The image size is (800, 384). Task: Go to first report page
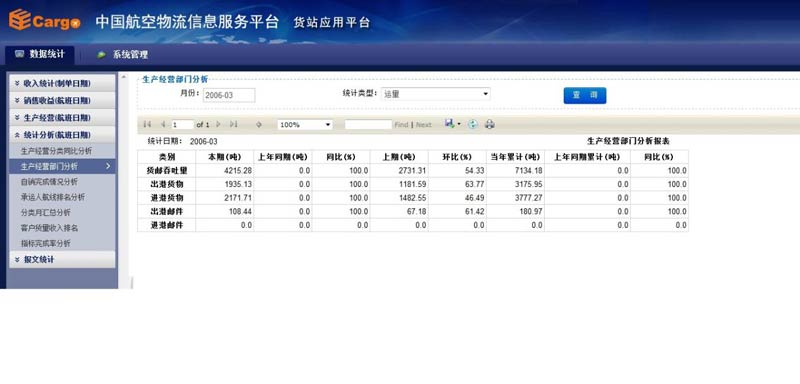[147, 124]
